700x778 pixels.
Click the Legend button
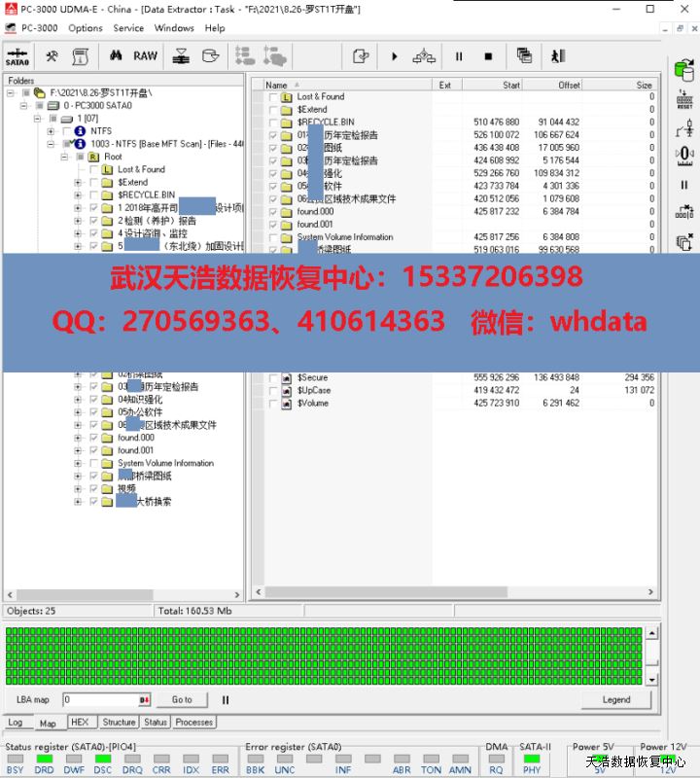tap(615, 699)
